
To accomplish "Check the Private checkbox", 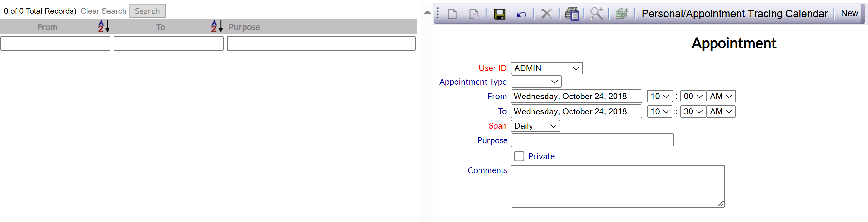I will click(519, 156).
